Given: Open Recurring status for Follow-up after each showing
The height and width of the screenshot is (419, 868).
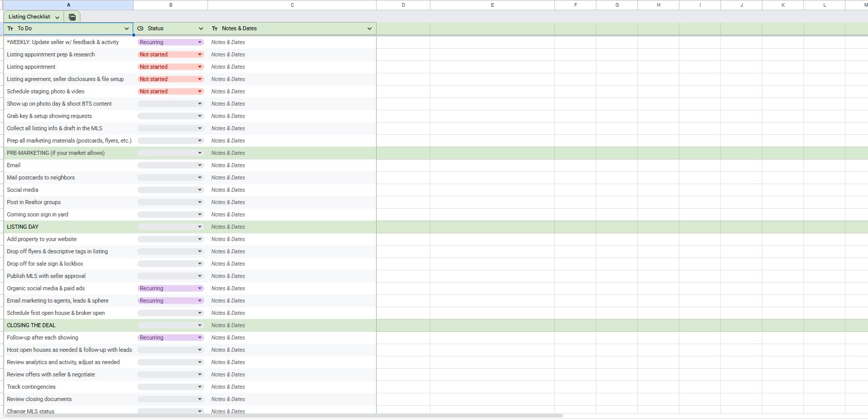Looking at the screenshot, I should (170, 337).
